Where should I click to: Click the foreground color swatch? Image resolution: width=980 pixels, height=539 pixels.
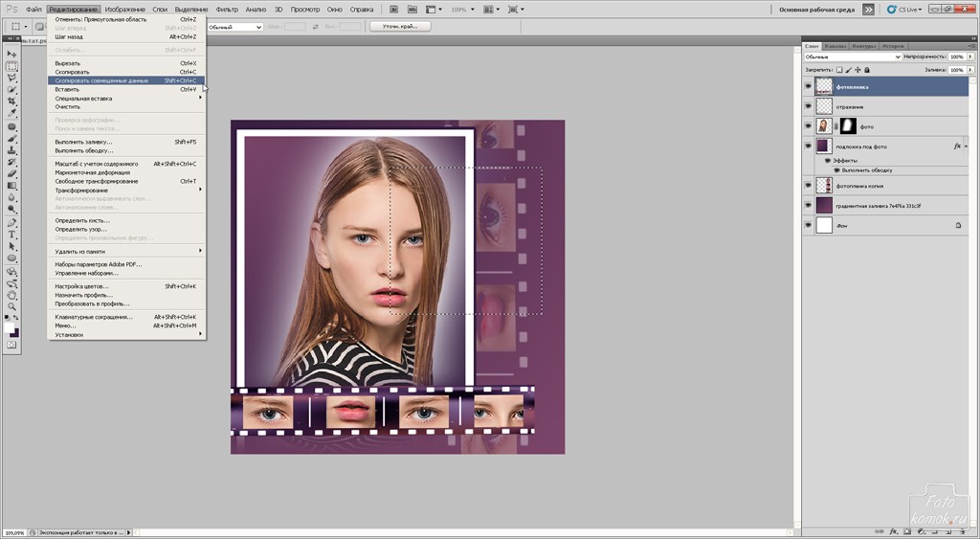(10, 327)
